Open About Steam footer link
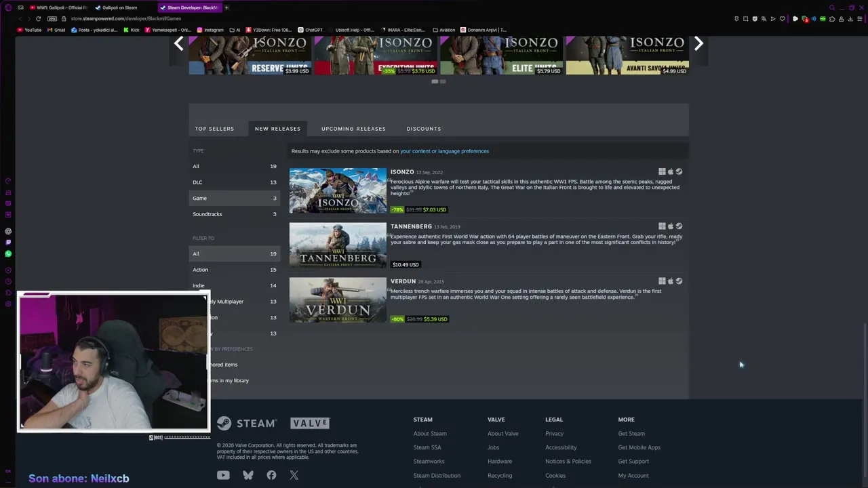Screen dimensions: 868x488 point(430,434)
